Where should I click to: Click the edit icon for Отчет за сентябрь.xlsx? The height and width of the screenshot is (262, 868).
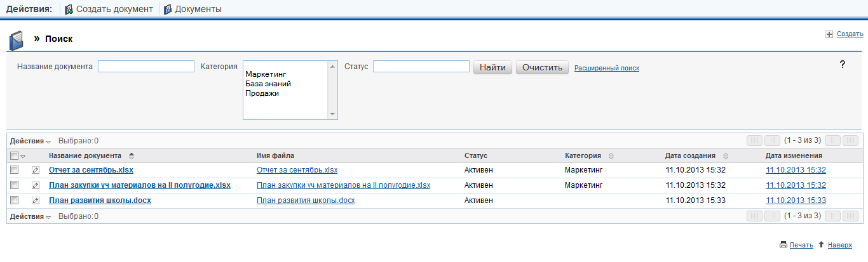point(36,170)
